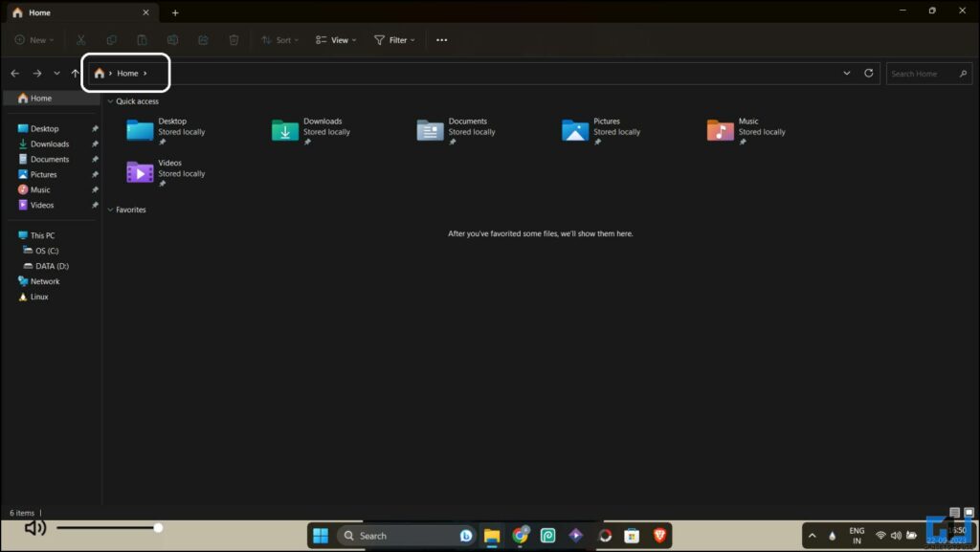Viewport: 980px width, 552px height.
Task: Open the See more ellipsis in the toolbar
Action: point(441,39)
